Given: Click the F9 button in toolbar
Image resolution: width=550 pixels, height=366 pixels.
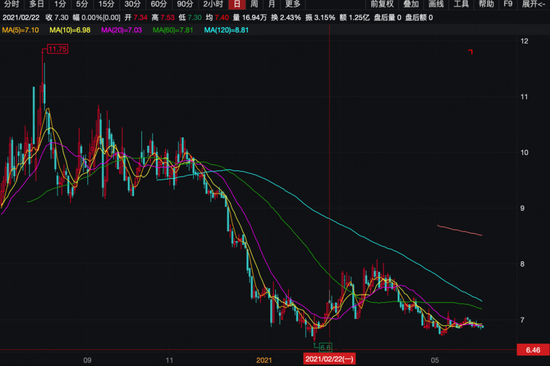Looking at the screenshot, I should [x=508, y=4].
